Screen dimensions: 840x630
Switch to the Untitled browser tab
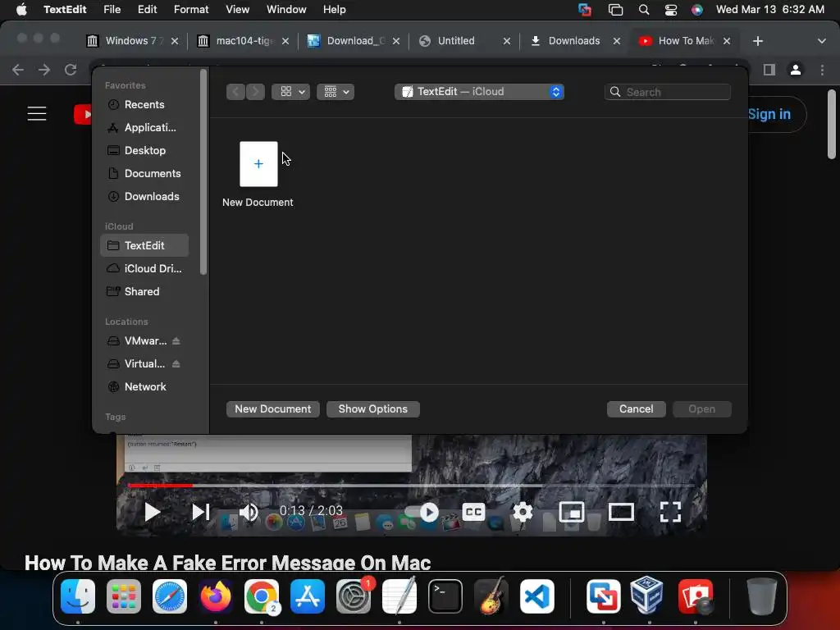464,41
